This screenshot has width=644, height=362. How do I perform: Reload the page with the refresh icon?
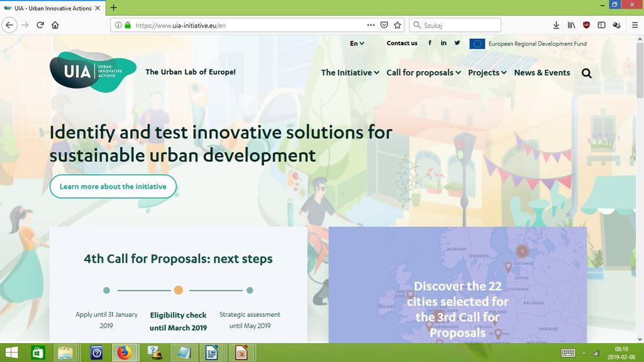40,25
